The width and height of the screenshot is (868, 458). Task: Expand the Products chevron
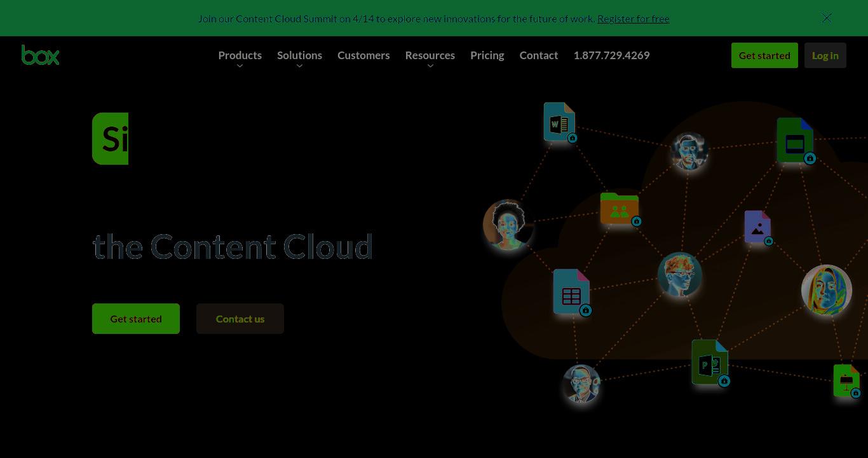(240, 66)
